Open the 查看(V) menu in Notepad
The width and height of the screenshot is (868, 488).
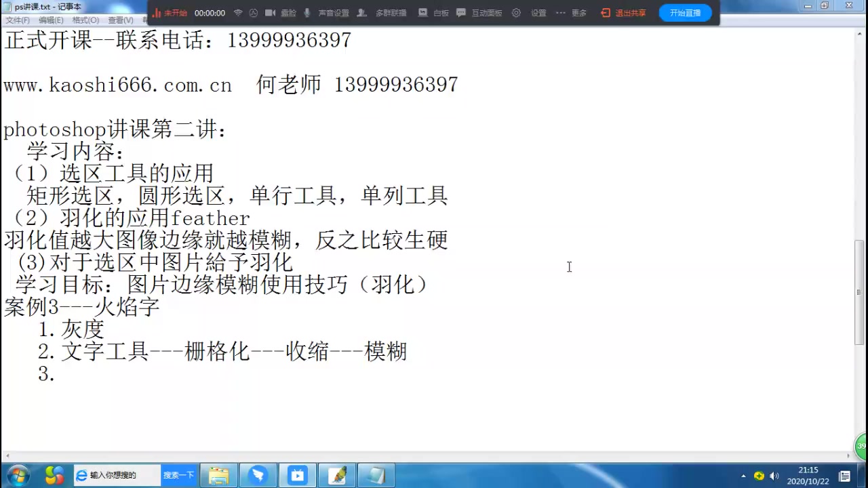pos(121,20)
